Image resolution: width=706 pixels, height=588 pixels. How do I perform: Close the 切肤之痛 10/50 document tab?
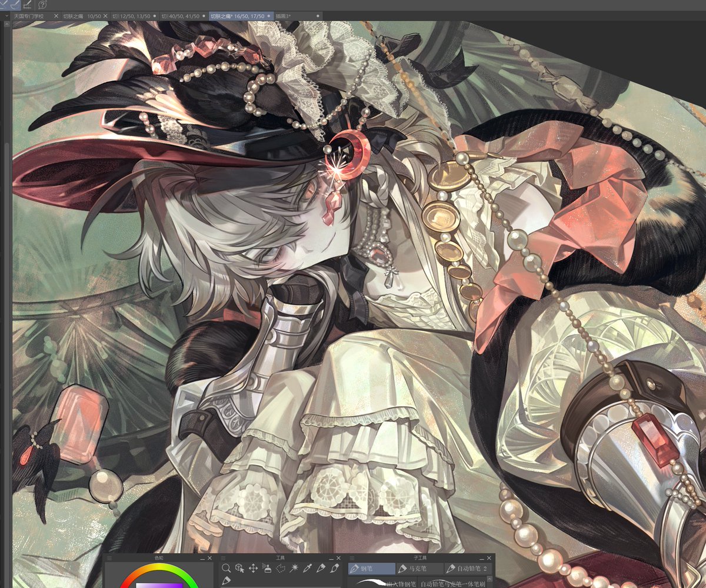105,16
